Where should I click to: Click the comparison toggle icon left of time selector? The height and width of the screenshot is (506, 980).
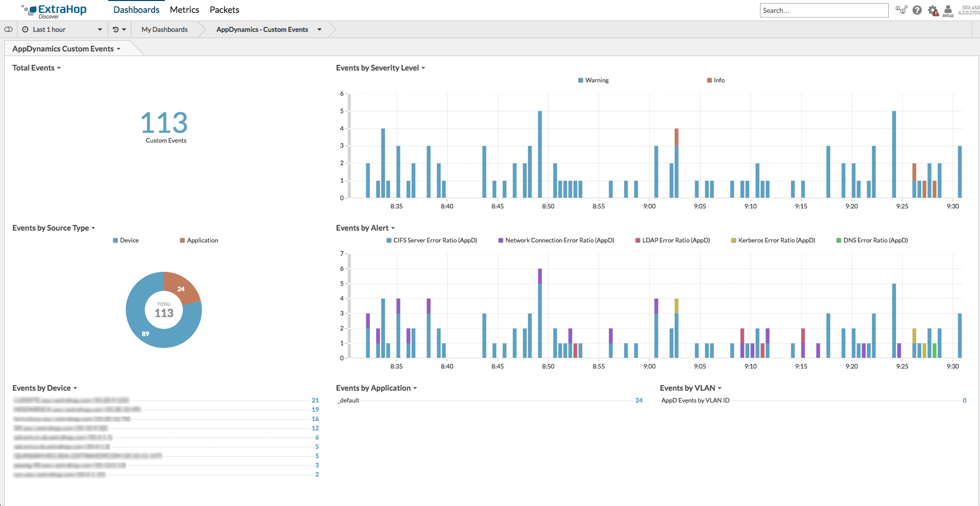coord(8,29)
